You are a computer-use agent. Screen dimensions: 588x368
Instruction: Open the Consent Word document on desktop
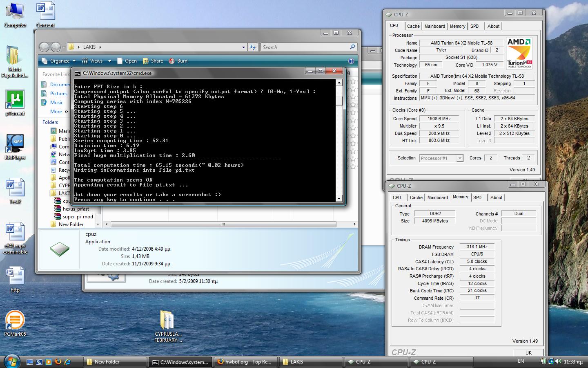tap(45, 15)
